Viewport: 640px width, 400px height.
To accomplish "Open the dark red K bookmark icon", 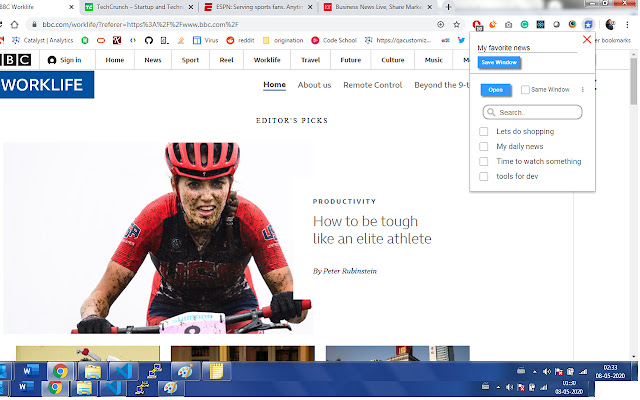I will pyautogui.click(x=117, y=40).
